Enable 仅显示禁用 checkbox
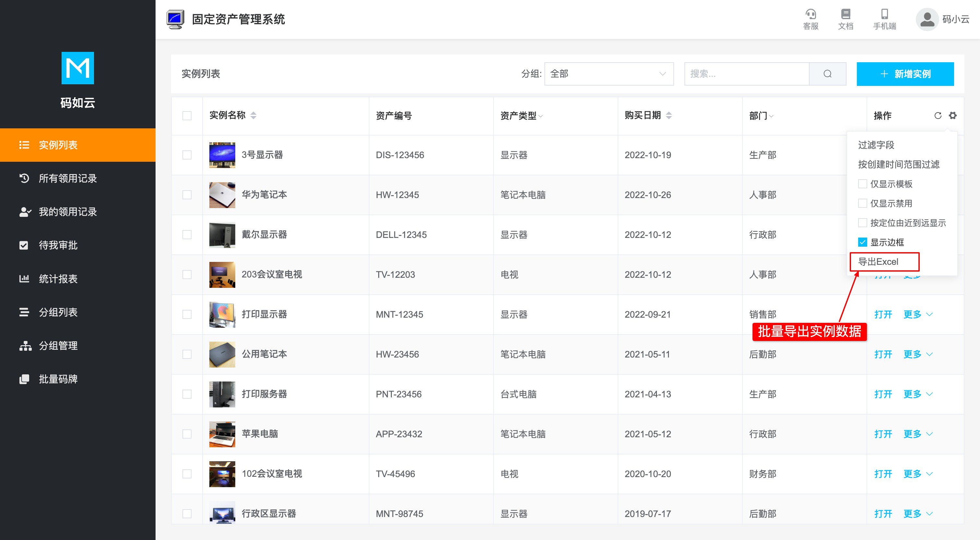Screen dimensions: 980x540 coord(862,203)
